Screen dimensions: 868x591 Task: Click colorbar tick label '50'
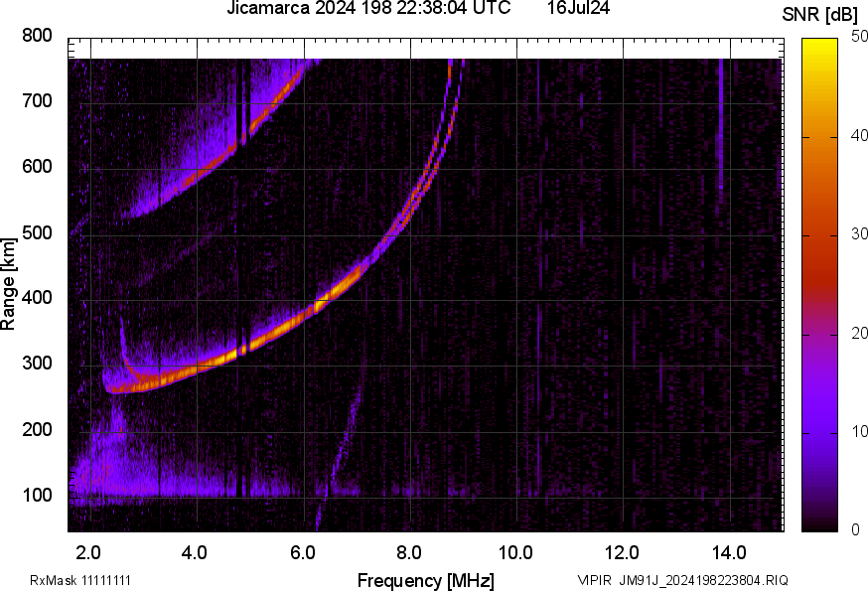click(x=859, y=37)
